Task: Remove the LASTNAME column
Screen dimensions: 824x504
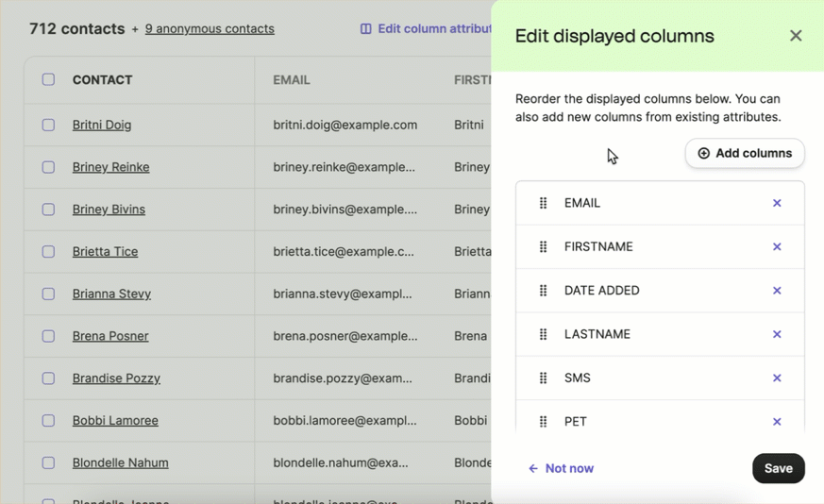Action: click(x=777, y=334)
